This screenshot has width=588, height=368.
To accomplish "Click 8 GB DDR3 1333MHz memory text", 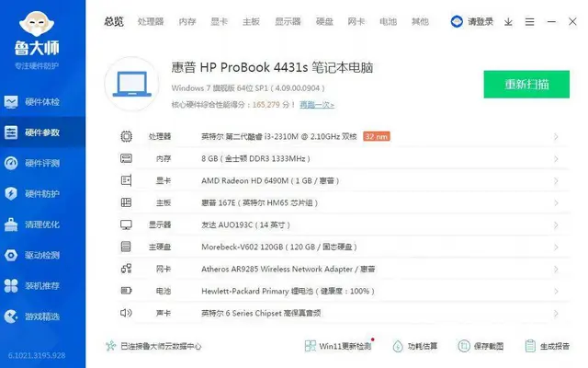I will pyautogui.click(x=255, y=159).
